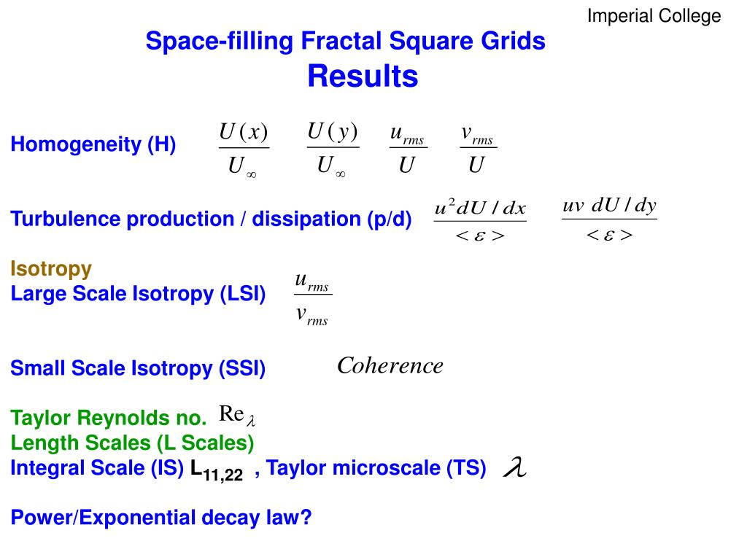Click the u_rms over U formula
Image resolution: width=747 pixels, height=560 pixels.
click(x=409, y=149)
